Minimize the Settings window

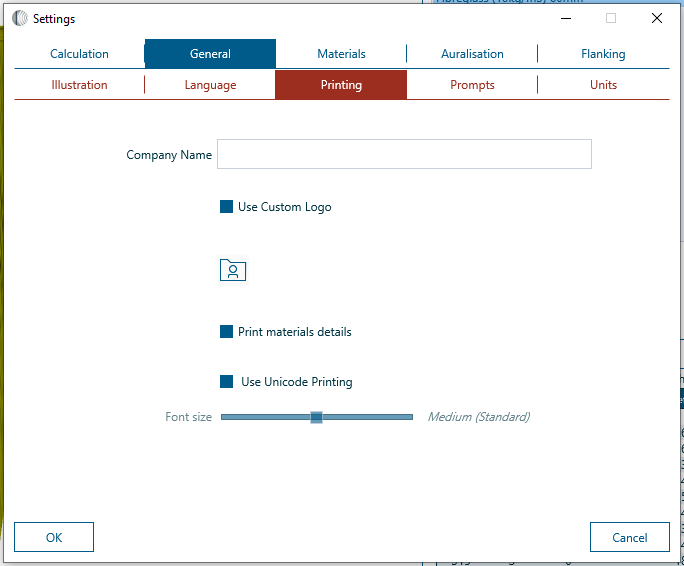(566, 18)
